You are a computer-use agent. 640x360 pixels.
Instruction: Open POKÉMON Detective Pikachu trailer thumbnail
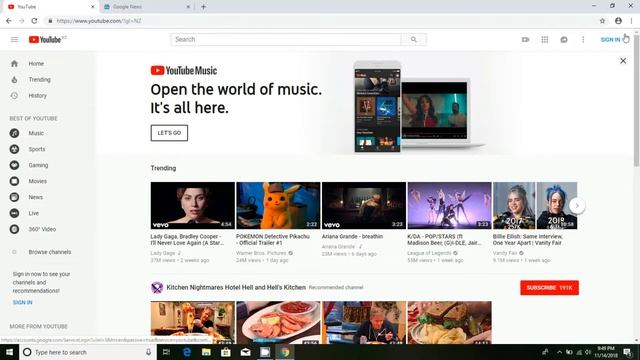278,205
